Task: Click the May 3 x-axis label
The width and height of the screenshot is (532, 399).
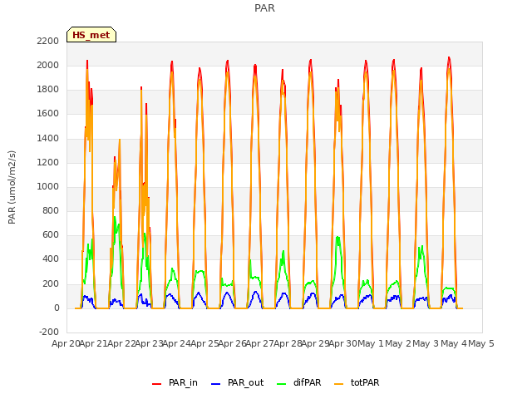Action: point(426,343)
